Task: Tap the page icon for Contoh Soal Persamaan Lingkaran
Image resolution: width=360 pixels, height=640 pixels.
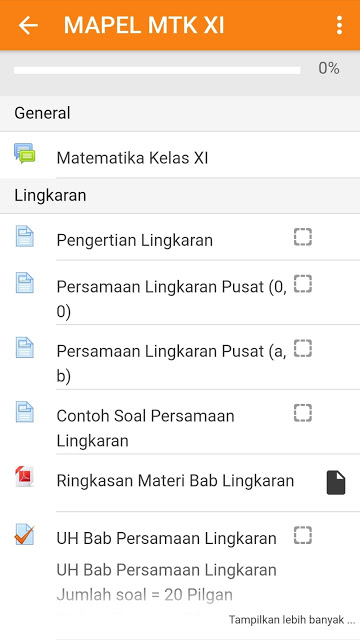Action: [x=25, y=412]
